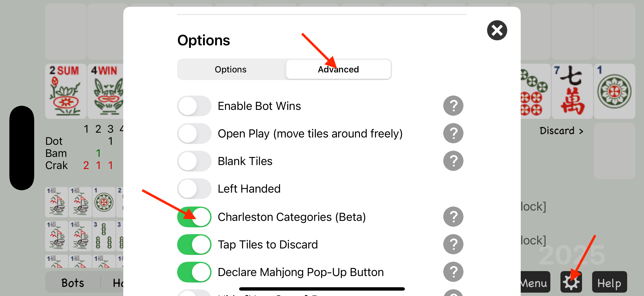Select the 7 Crak tile

pyautogui.click(x=572, y=91)
